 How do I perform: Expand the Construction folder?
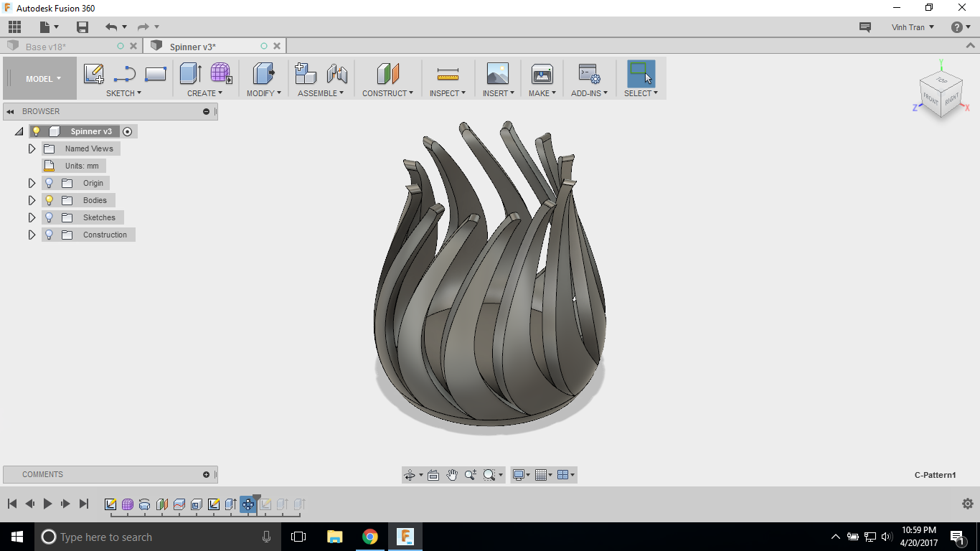tap(32, 235)
